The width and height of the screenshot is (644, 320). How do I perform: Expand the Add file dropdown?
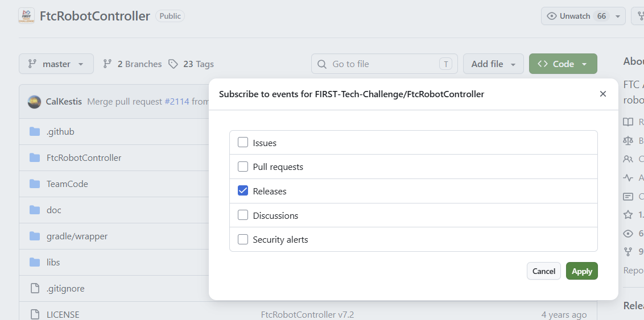click(x=493, y=64)
